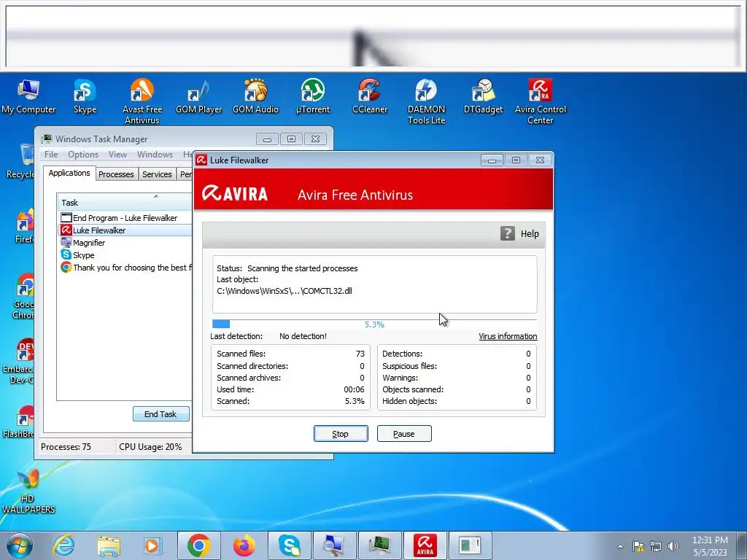This screenshot has width=747, height=560.
Task: Open the Options menu in Task Manager
Action: (83, 155)
